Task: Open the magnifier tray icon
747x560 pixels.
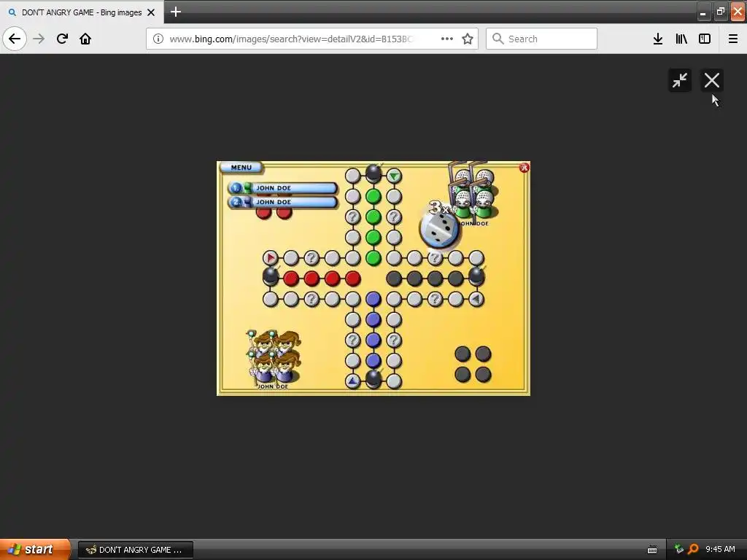Action: coord(693,549)
